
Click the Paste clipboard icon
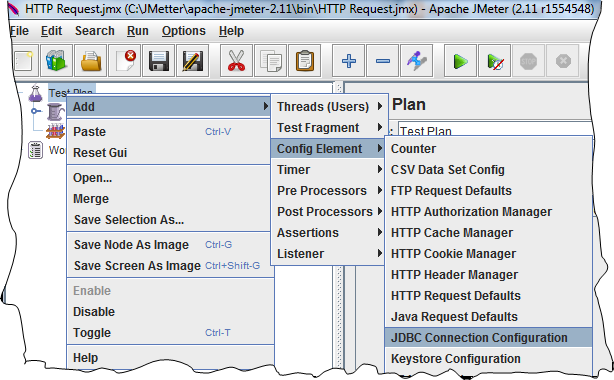coord(304,61)
